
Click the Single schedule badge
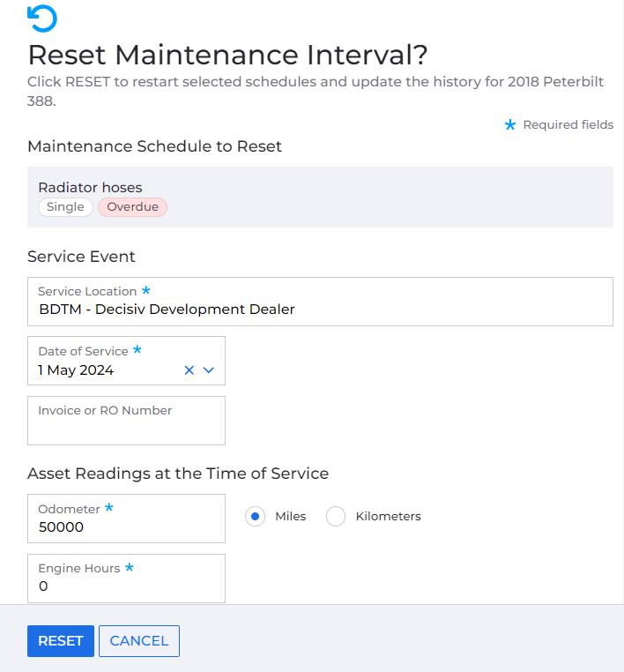pos(65,207)
